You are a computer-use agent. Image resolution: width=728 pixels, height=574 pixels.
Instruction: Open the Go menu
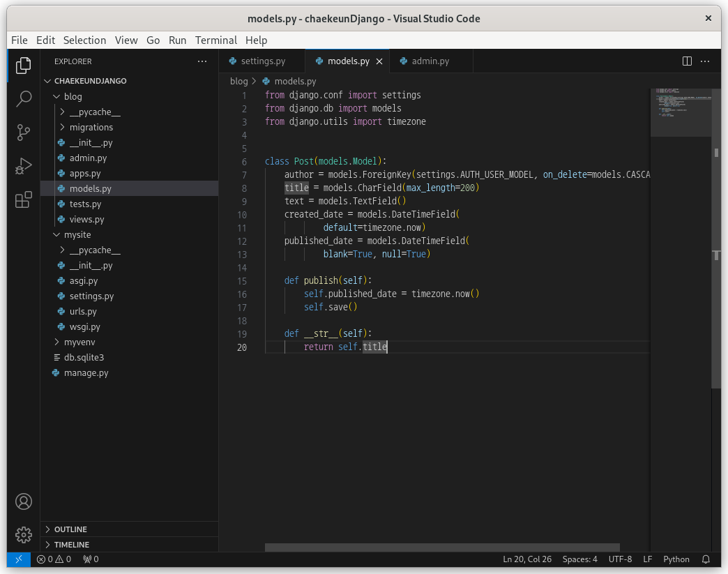point(153,40)
